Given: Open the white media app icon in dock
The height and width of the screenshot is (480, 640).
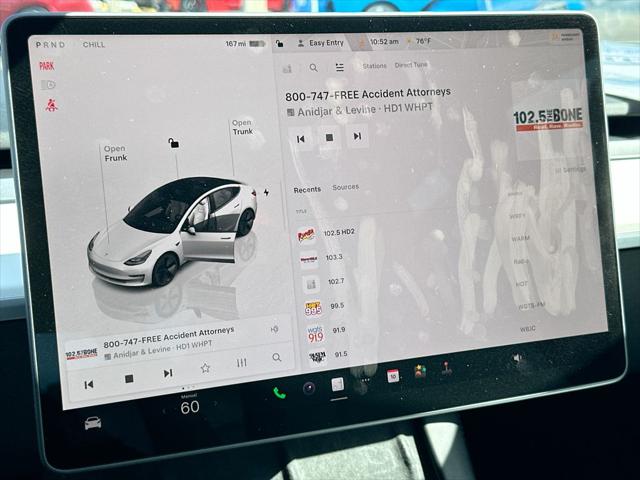Looking at the screenshot, I should tap(338, 384).
